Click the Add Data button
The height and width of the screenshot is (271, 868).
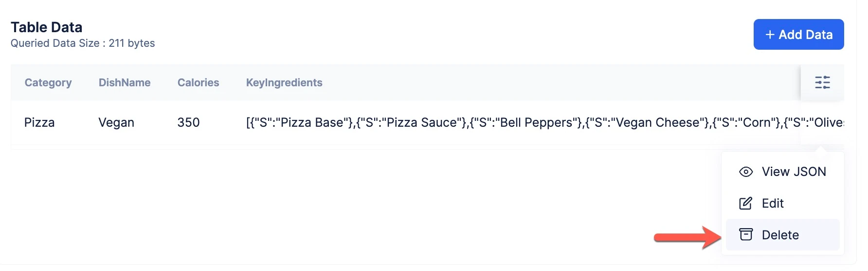coord(798,34)
